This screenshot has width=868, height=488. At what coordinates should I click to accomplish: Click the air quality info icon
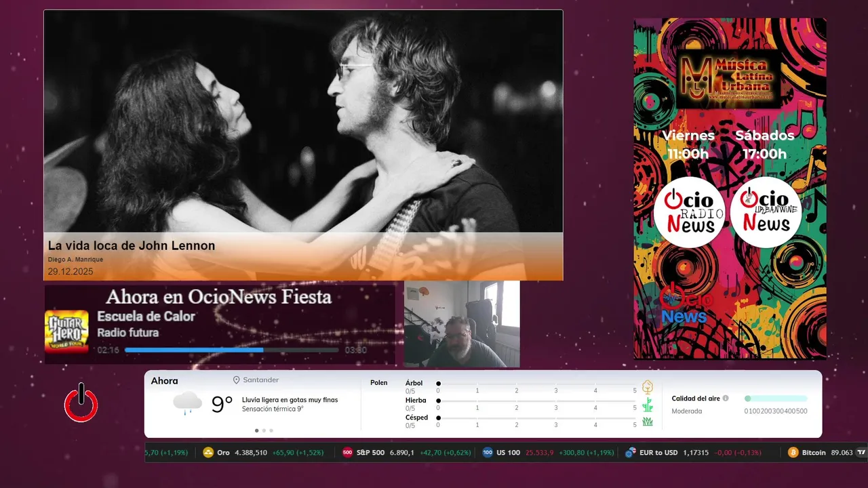(x=726, y=399)
